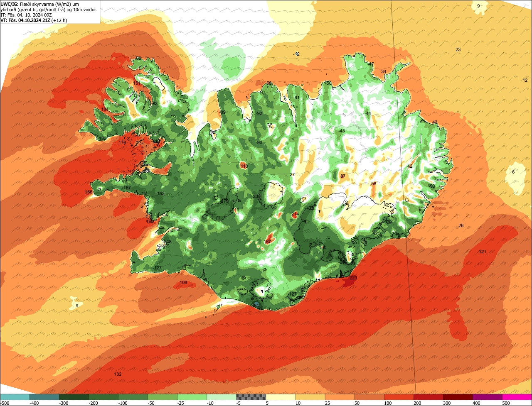Click the map value -90 inland
The height and width of the screenshot is (406, 532).
(x=259, y=142)
